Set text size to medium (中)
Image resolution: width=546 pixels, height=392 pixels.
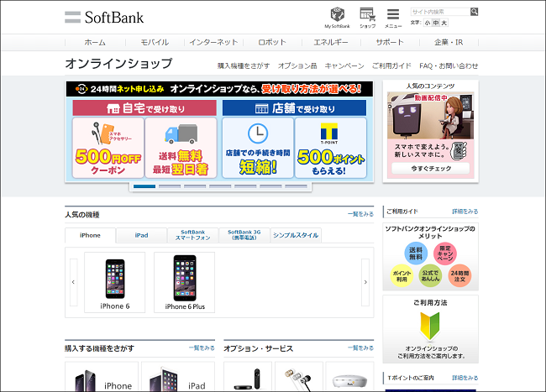point(436,23)
